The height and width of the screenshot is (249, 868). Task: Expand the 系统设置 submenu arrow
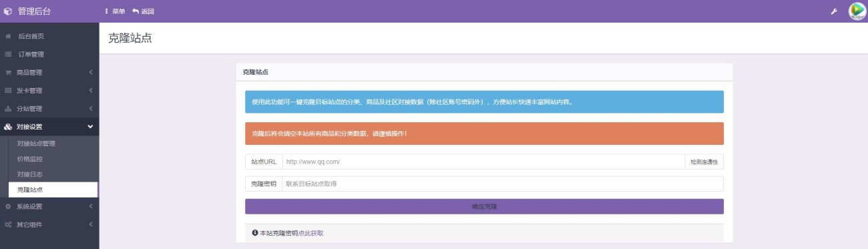coord(90,206)
